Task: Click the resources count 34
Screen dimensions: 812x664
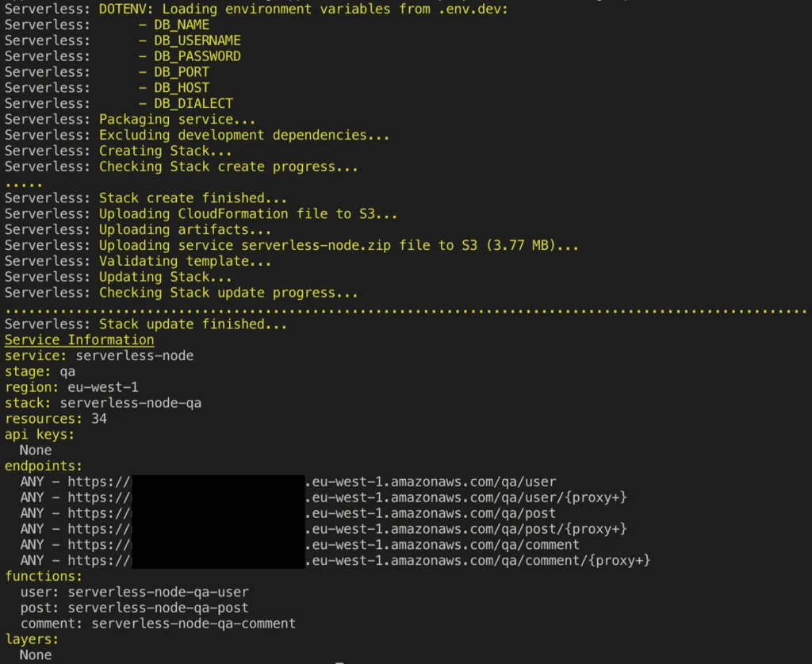Action: click(x=99, y=418)
